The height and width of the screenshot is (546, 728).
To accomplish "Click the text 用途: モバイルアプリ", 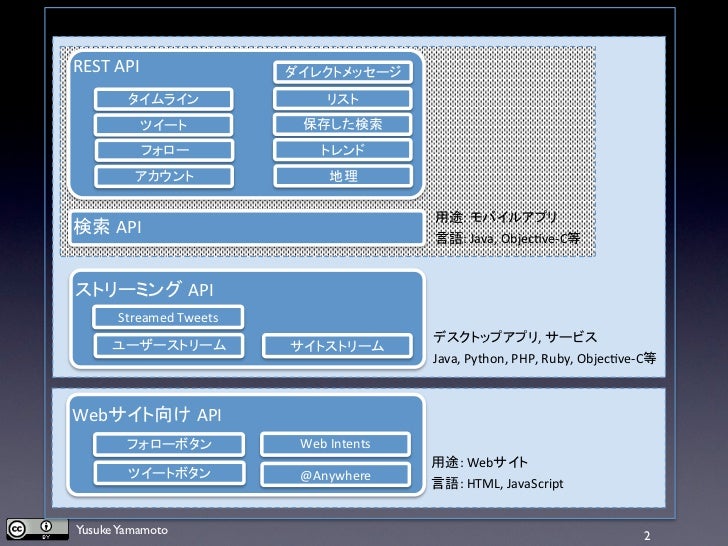I will 496,217.
